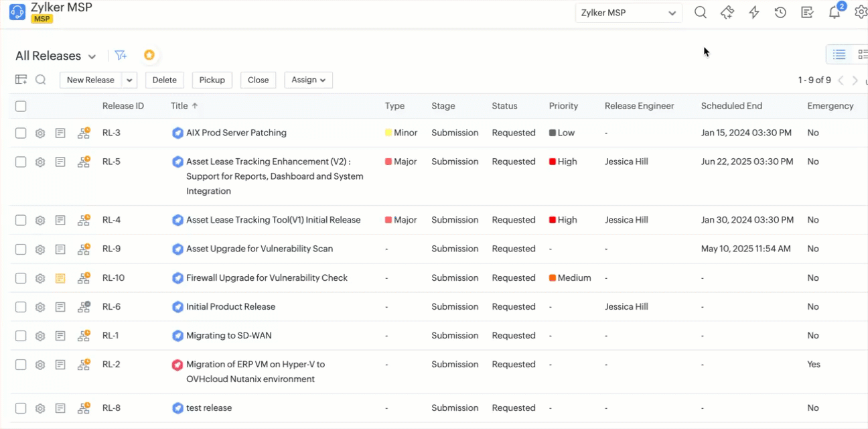Click the gear icon for RL-3
868x429 pixels.
pos(40,133)
